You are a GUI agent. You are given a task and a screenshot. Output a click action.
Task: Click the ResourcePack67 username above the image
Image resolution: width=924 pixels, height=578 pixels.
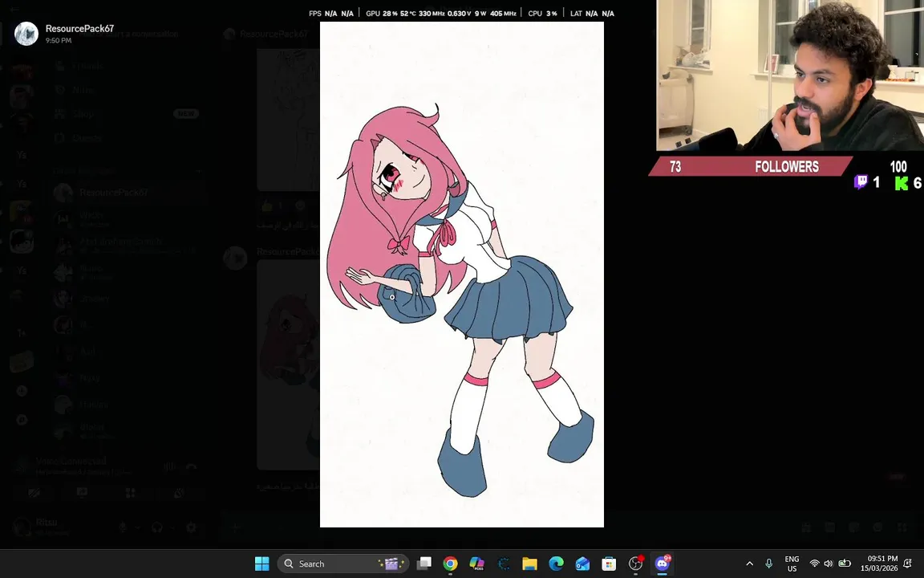[79, 28]
